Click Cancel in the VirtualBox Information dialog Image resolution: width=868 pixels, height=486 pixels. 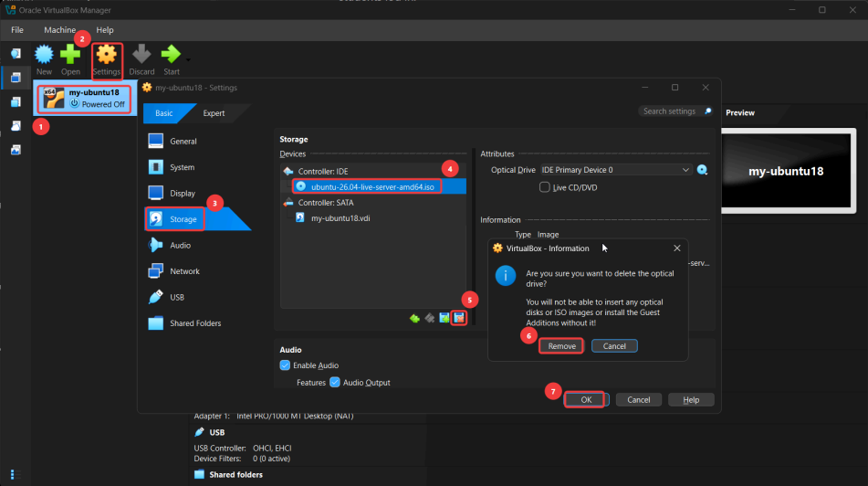coord(614,346)
